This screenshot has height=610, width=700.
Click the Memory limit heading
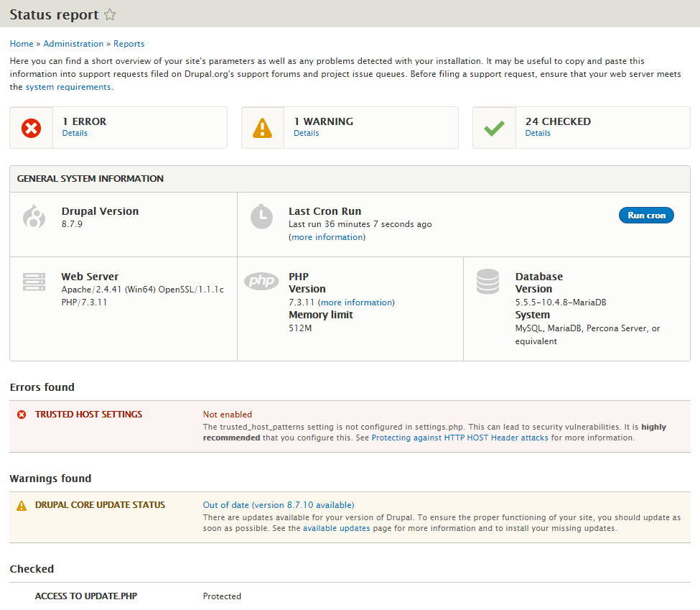click(x=320, y=315)
